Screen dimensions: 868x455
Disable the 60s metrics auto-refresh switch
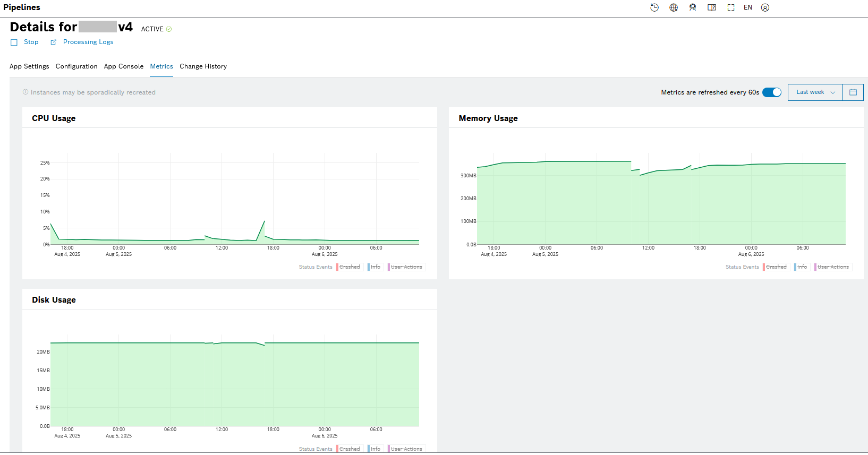[771, 92]
